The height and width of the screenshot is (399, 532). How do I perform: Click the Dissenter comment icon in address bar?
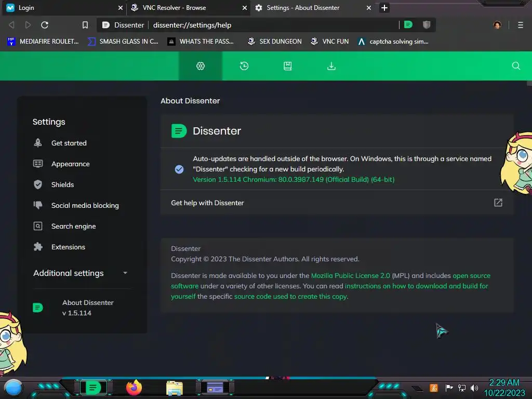click(x=408, y=25)
